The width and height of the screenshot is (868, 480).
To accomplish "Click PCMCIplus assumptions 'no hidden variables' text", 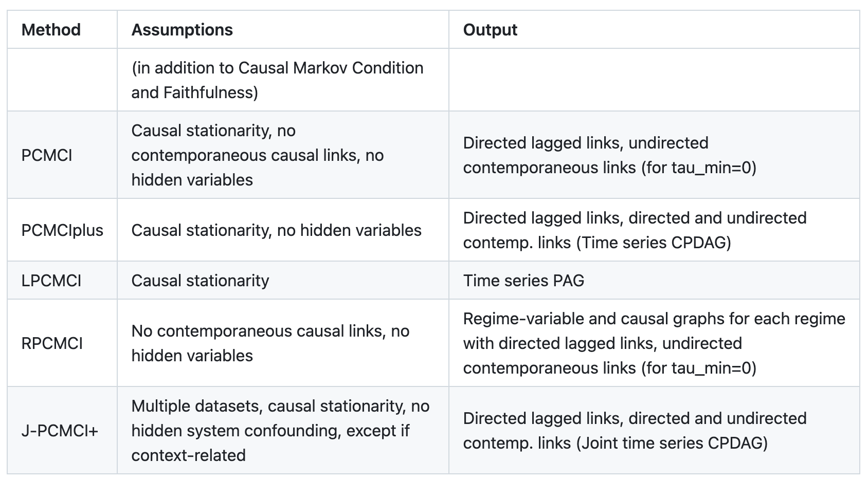I will coord(349,230).
